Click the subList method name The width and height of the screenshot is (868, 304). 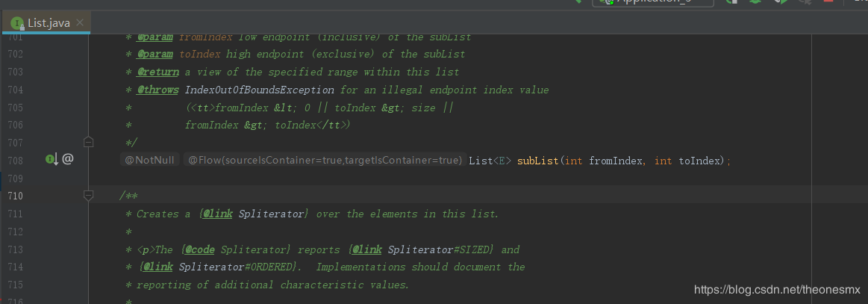[x=537, y=161]
